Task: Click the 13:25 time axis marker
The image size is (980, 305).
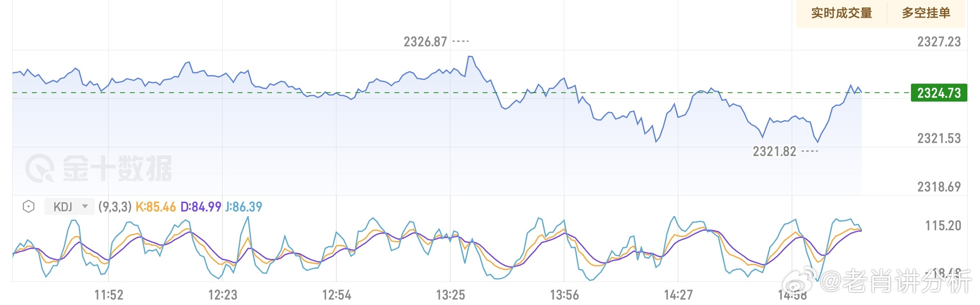Action: pyautogui.click(x=450, y=294)
